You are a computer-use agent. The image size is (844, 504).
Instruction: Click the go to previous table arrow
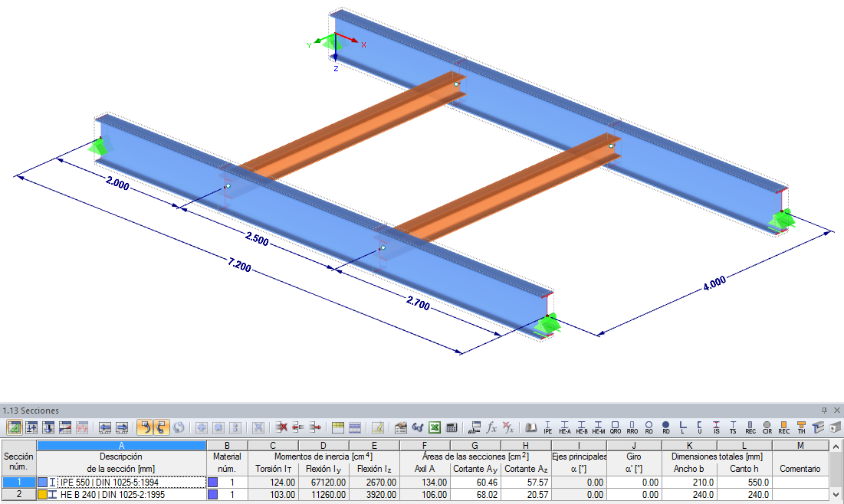click(x=104, y=427)
